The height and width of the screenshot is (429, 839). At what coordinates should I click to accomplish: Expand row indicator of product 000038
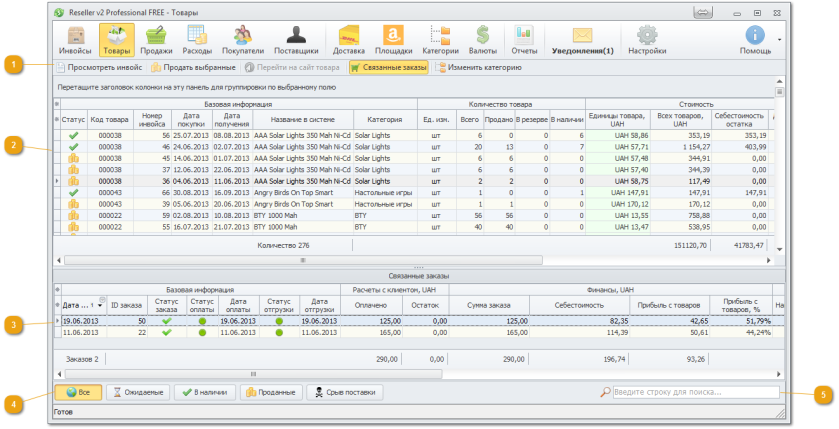click(56, 181)
